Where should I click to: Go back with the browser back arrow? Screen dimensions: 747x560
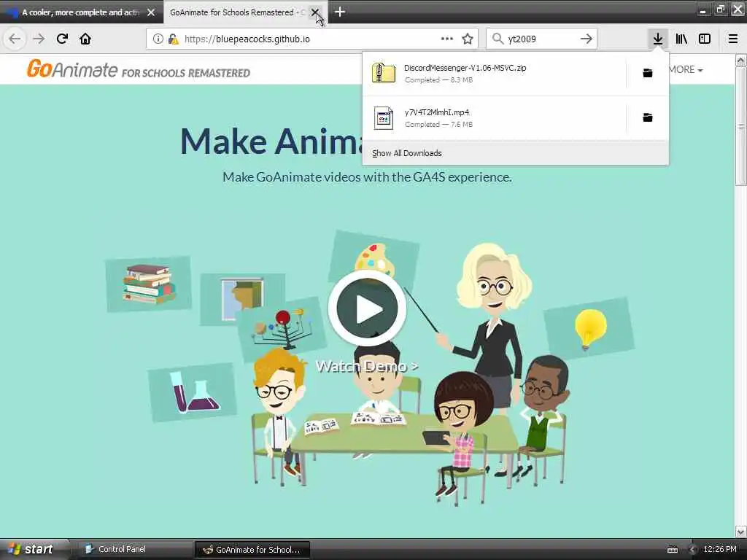tap(15, 39)
